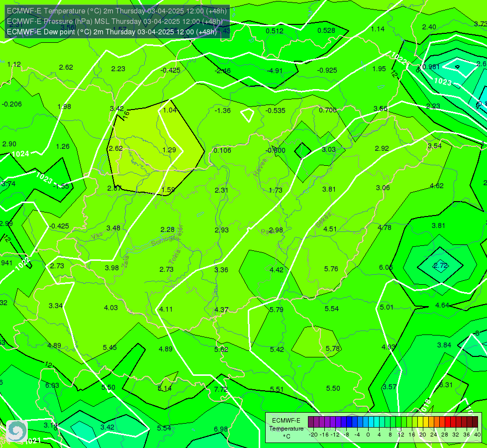Click the dew point value 5.78

(333, 348)
